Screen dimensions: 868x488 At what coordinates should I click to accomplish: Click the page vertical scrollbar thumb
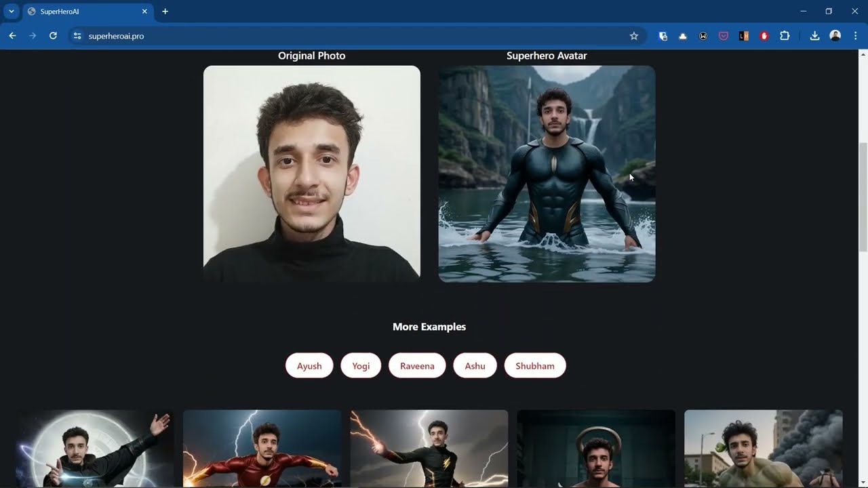863,197
